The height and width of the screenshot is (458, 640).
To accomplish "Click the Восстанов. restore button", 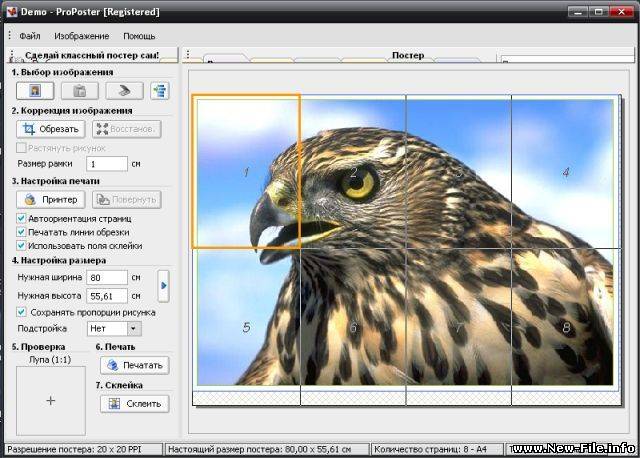I will pos(127,129).
